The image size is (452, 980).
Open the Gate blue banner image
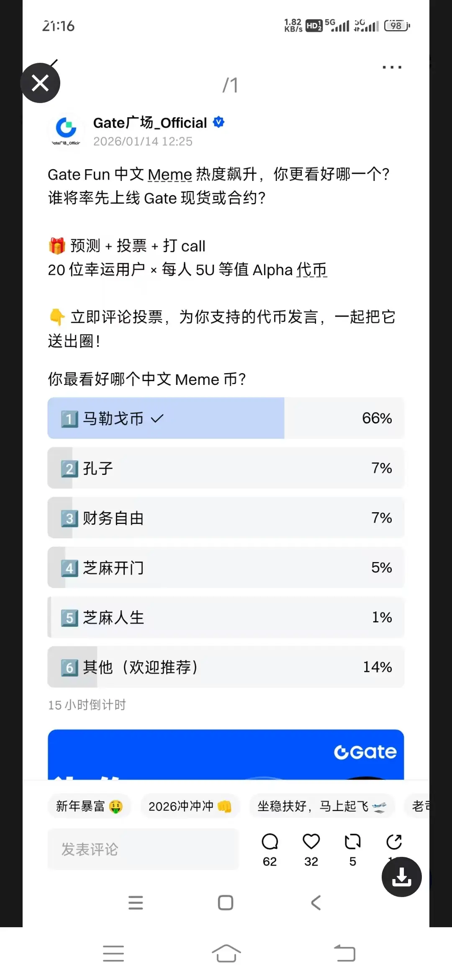point(226,755)
